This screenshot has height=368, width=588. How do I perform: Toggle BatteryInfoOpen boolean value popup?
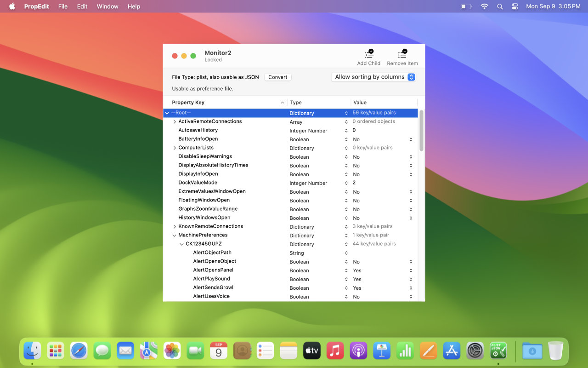[x=382, y=139]
